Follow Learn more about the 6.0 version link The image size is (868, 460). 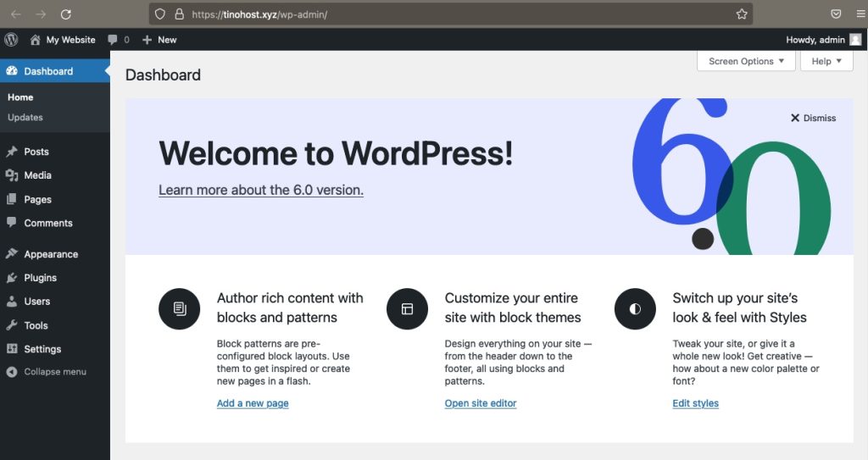point(261,190)
